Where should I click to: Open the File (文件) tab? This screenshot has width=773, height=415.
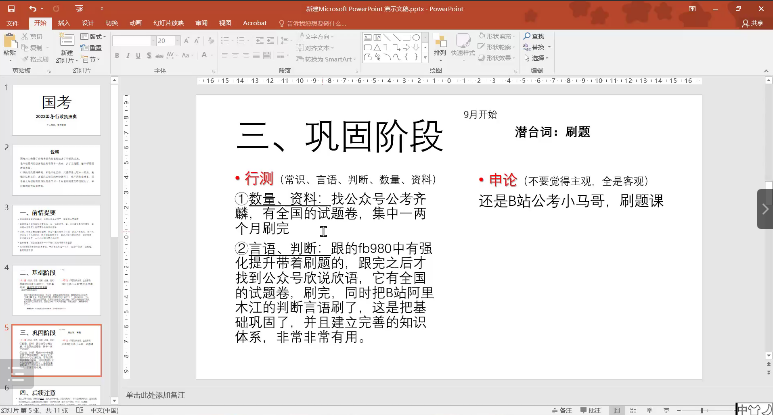point(13,21)
